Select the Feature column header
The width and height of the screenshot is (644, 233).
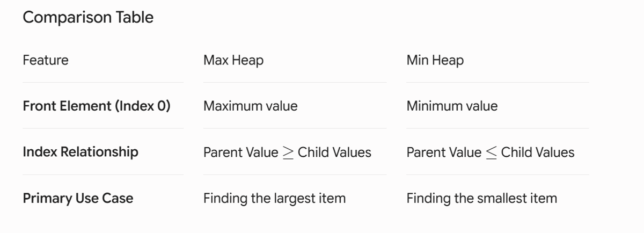pos(46,60)
